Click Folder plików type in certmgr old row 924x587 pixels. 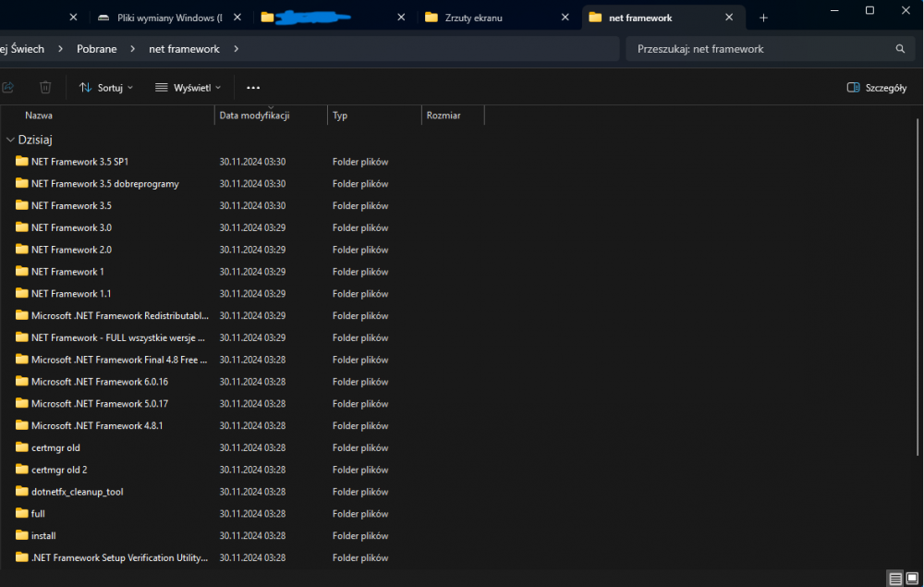(360, 448)
